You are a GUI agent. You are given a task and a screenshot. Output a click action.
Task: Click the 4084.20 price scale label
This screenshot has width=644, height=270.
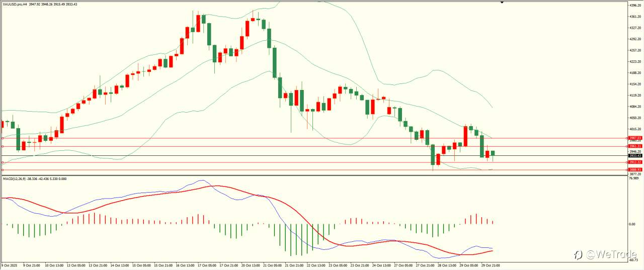click(634, 107)
